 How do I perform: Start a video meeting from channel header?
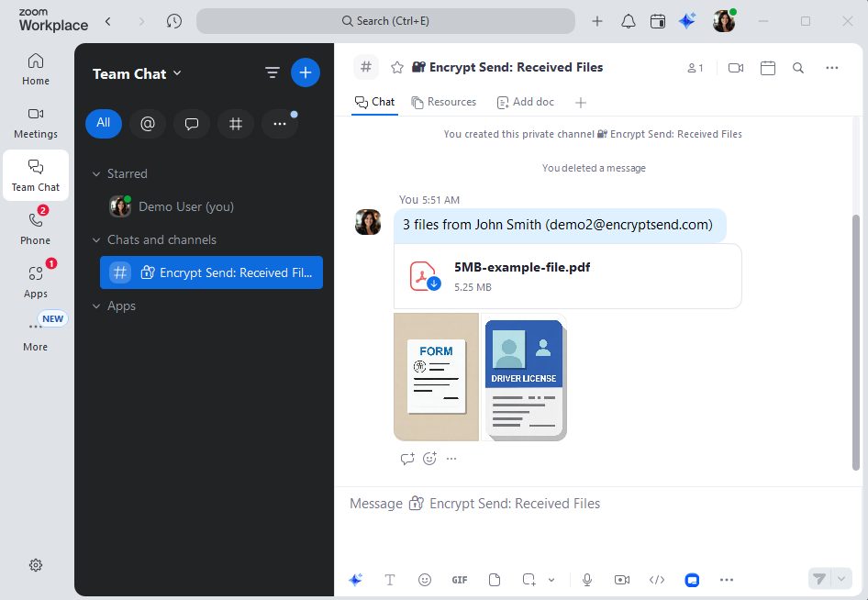tap(736, 68)
